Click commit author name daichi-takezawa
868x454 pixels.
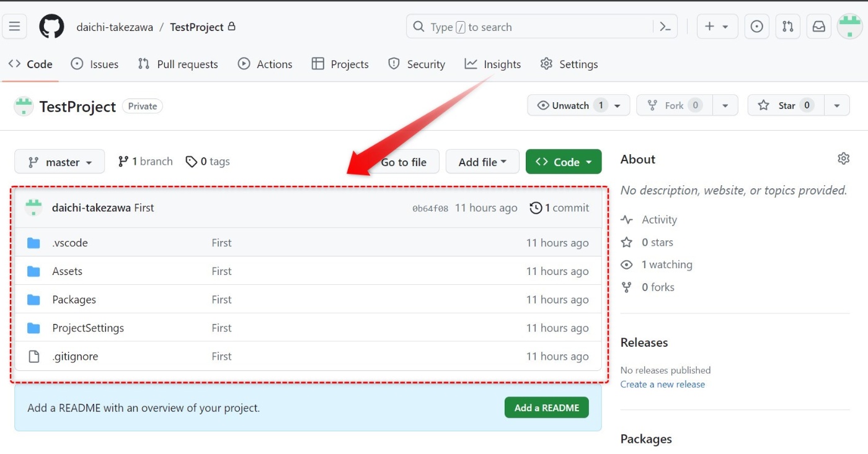coord(91,207)
